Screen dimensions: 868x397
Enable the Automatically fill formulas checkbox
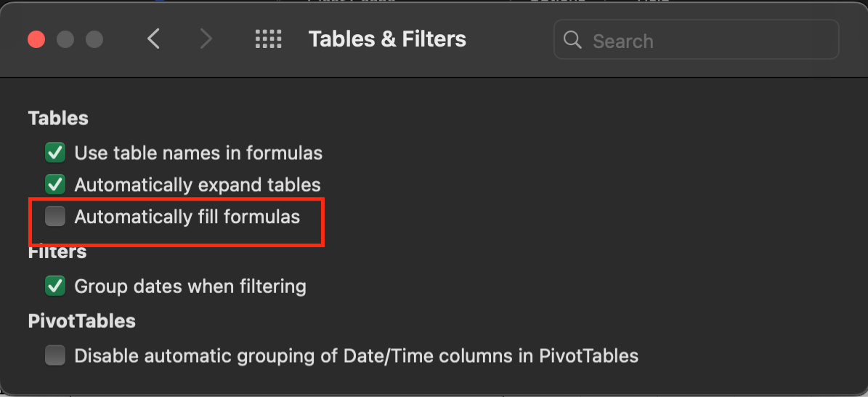[x=55, y=216]
